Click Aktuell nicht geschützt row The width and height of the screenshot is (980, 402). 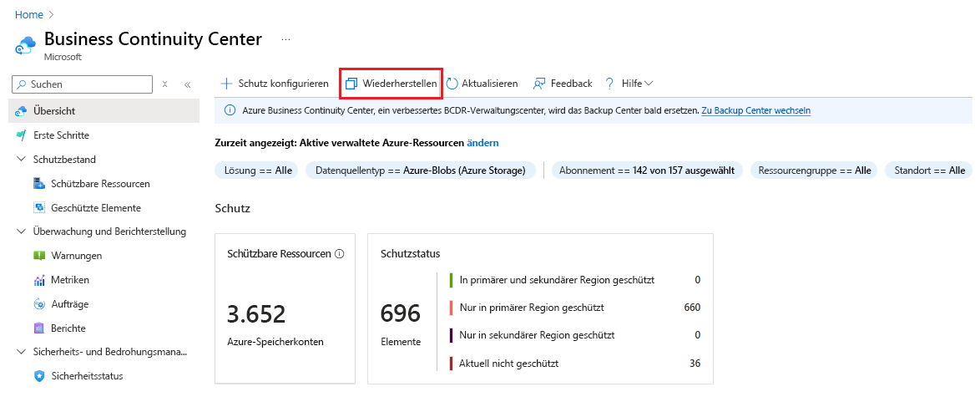coord(574,364)
